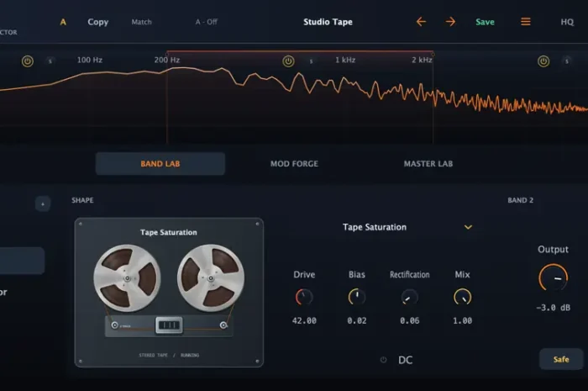Toggle power for the high band
Screen dimensions: 588x391
(543, 61)
